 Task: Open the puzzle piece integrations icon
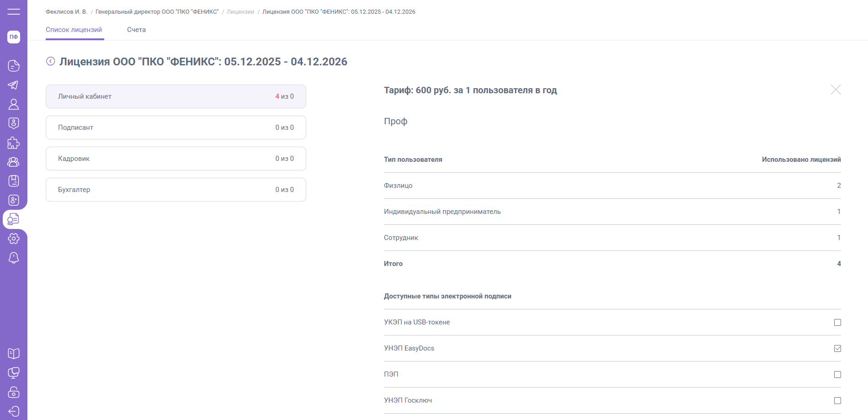(14, 143)
